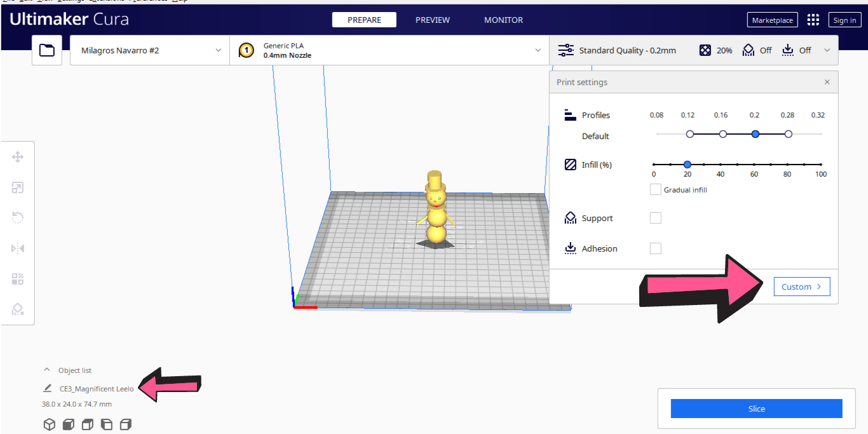Open the Marketplace

(x=772, y=20)
